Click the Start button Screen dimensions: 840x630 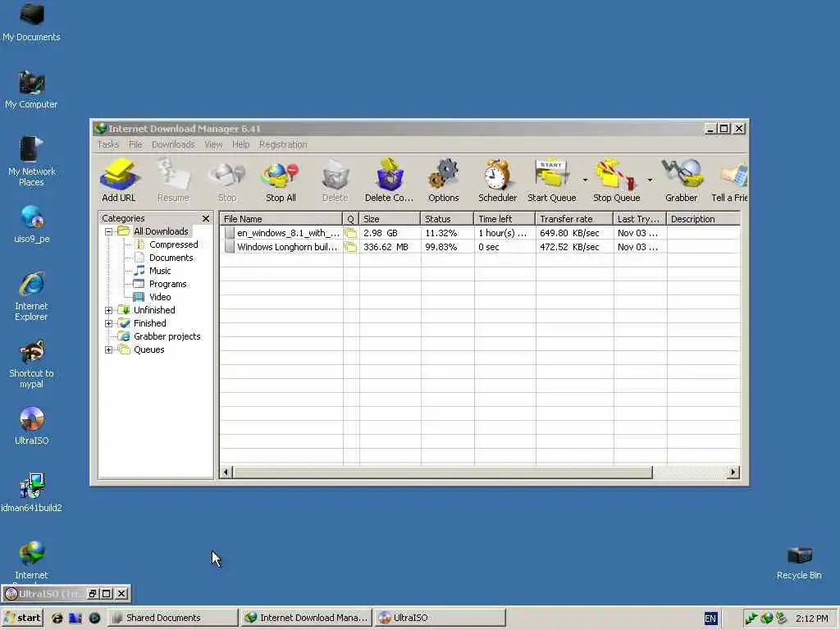[x=22, y=618]
